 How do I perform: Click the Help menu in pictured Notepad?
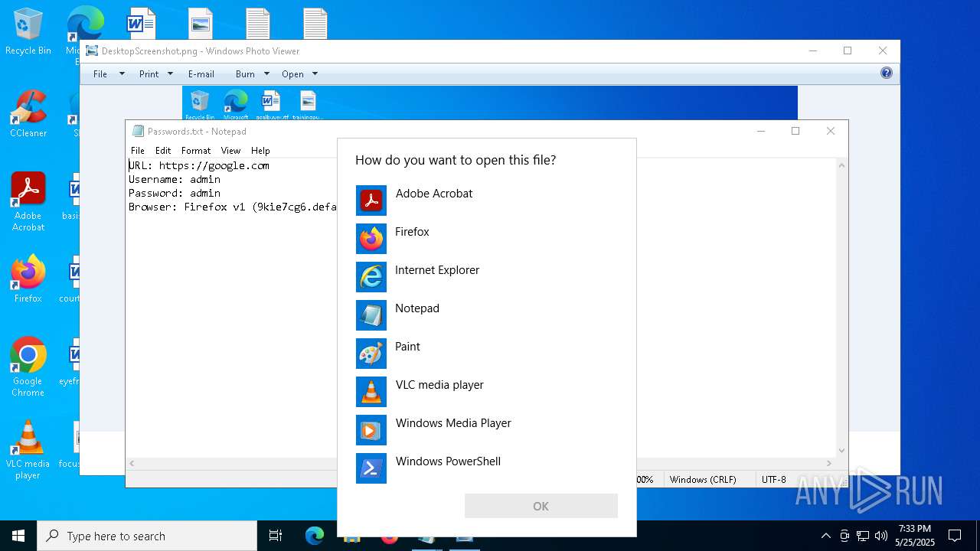tap(260, 151)
